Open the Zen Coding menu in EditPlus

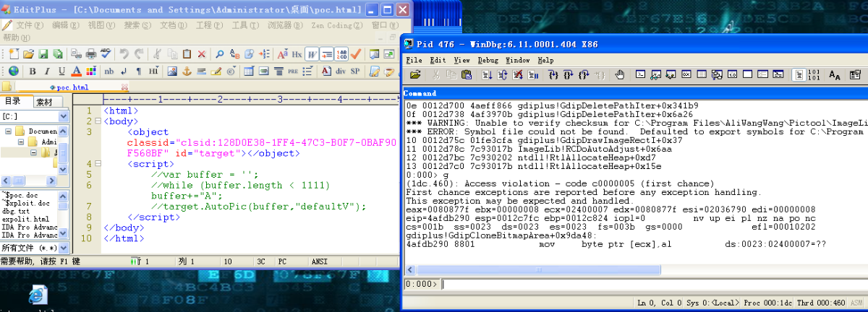coord(338,25)
